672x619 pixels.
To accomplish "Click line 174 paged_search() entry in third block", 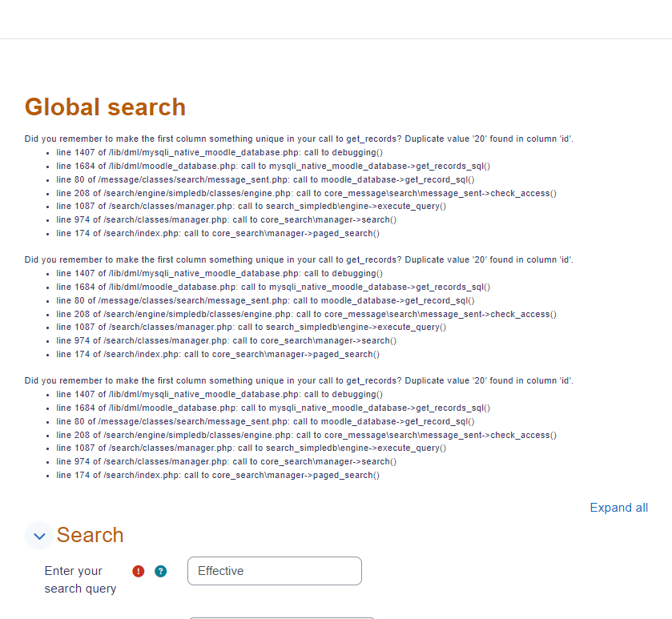I will (218, 475).
